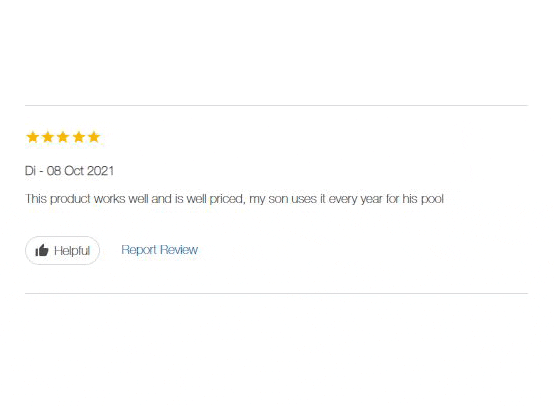Click the divider line above the stars
The width and height of the screenshot is (554, 406).
coord(276,105)
